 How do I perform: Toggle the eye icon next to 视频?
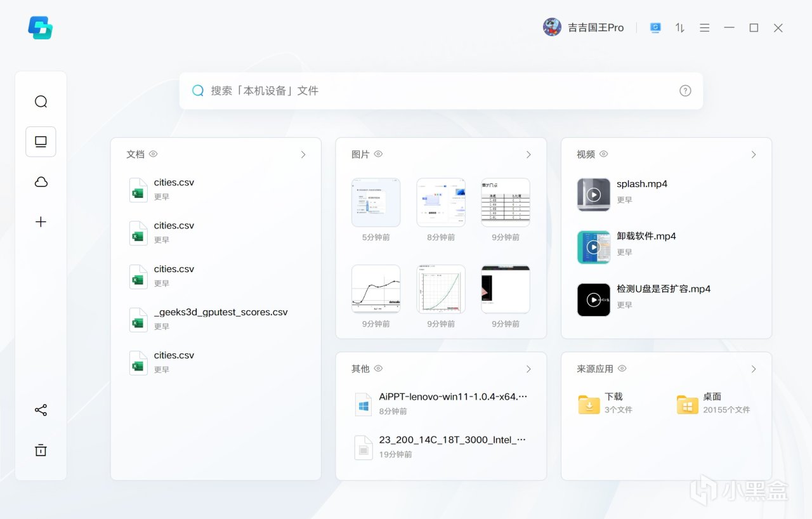click(x=604, y=154)
